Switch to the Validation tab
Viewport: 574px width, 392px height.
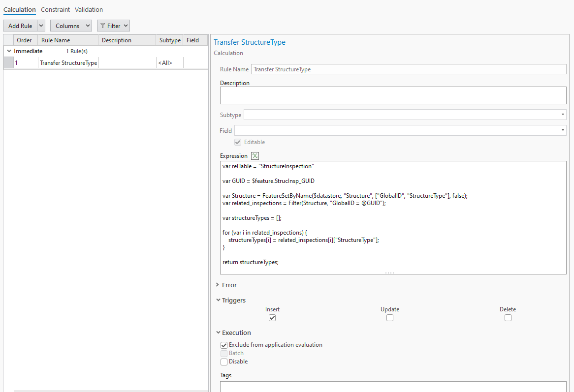(89, 9)
